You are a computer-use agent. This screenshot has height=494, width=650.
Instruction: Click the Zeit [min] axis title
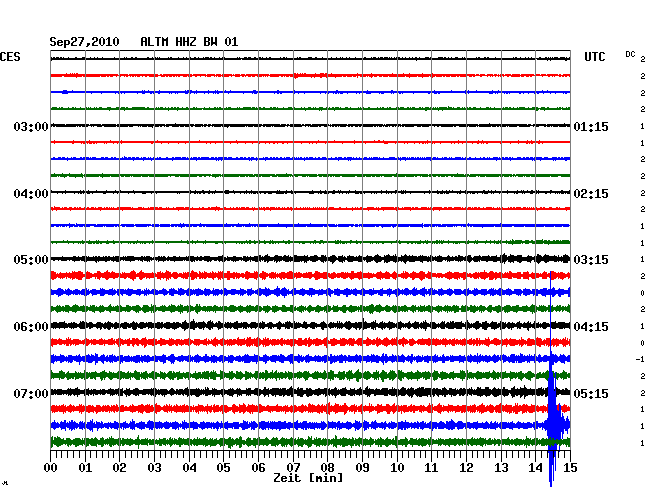tap(308, 478)
